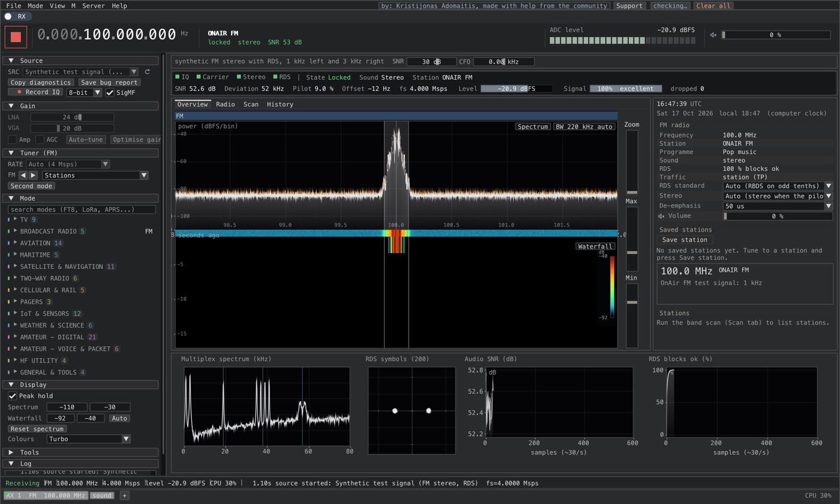Open the FM Stations dropdown
Viewport: 840px width, 504px height.
95,175
